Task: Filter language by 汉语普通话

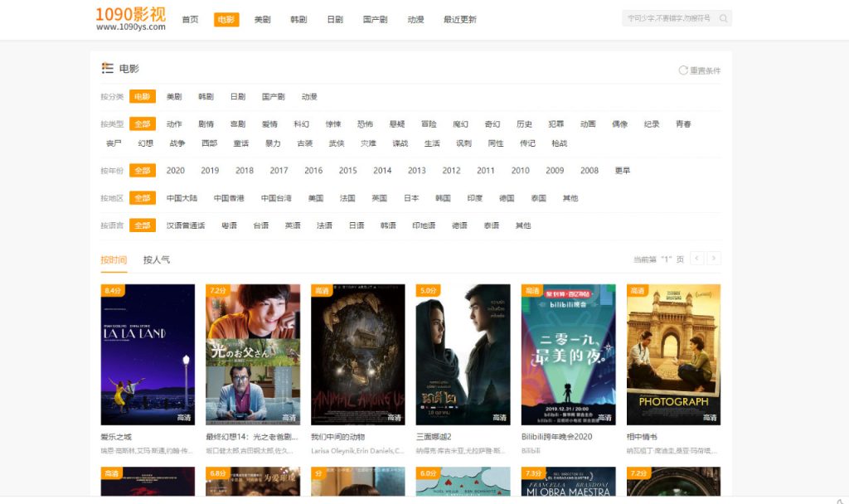Action: point(185,225)
